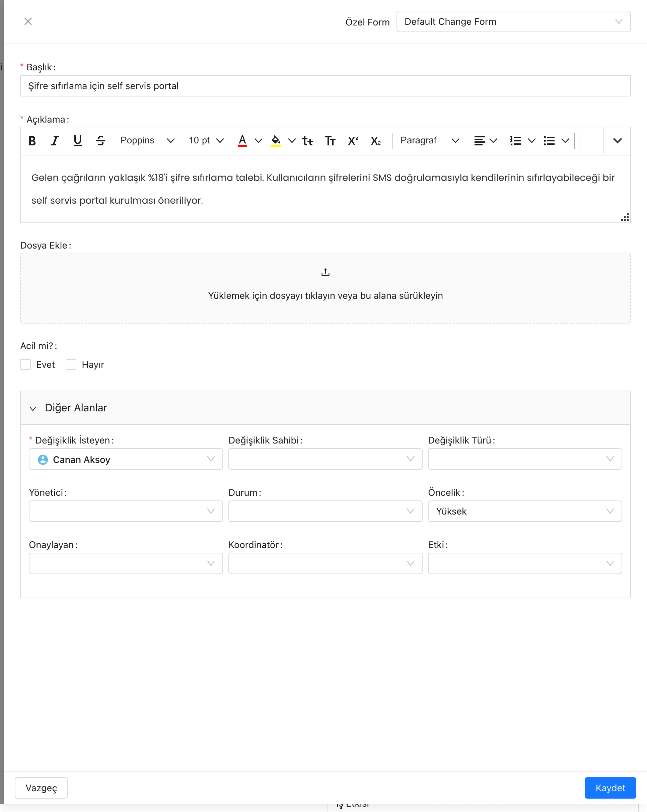Screen dimensions: 647x812
Task: Open the Koordinatör dropdown
Action: click(326, 564)
